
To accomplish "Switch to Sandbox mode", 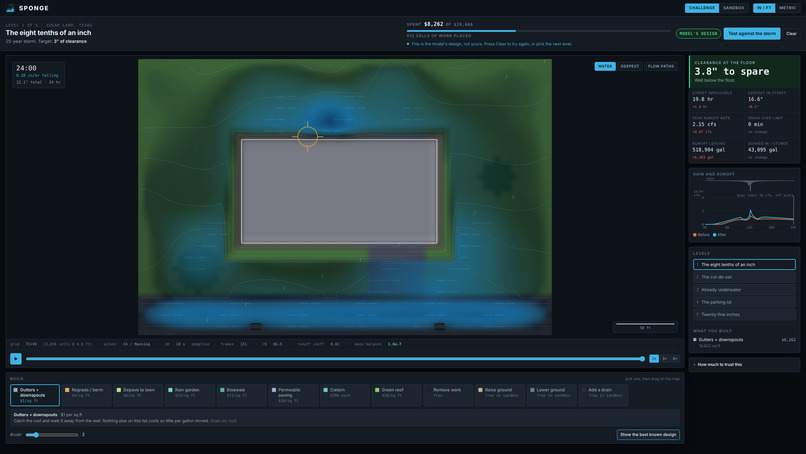I will pos(734,8).
